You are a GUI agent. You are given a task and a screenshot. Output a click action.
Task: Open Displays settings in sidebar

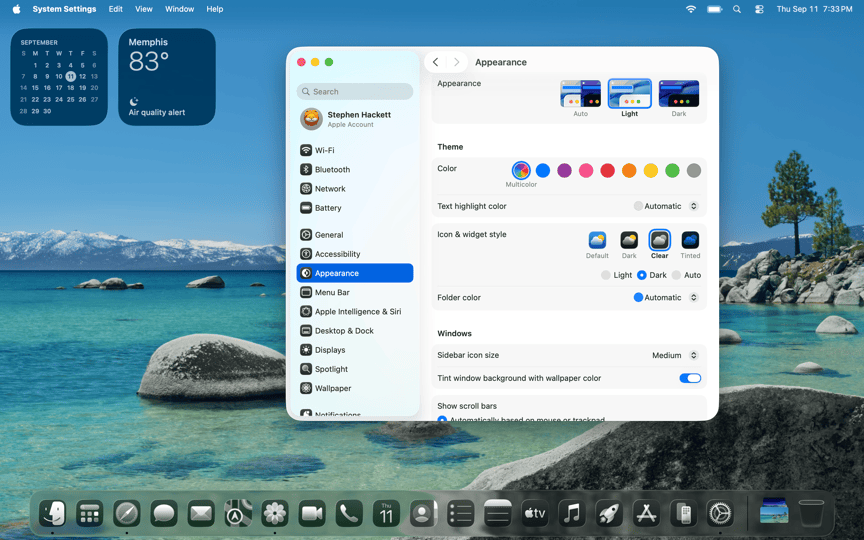coord(354,350)
